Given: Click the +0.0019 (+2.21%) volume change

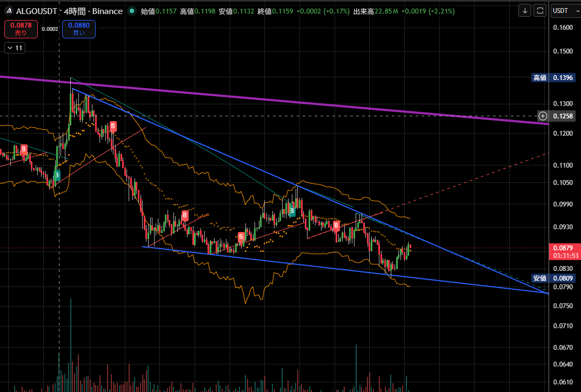Looking at the screenshot, I should click(x=428, y=11).
